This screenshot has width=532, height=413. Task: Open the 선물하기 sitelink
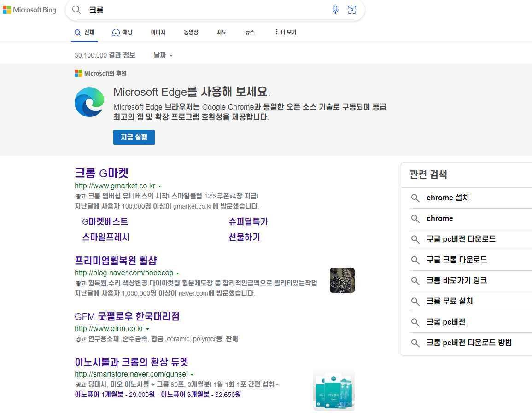tap(244, 237)
